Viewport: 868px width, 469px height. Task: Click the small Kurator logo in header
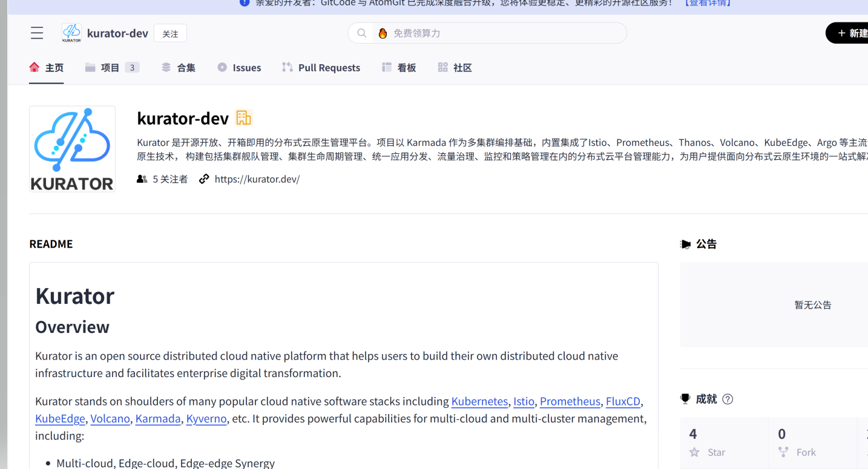pos(71,33)
